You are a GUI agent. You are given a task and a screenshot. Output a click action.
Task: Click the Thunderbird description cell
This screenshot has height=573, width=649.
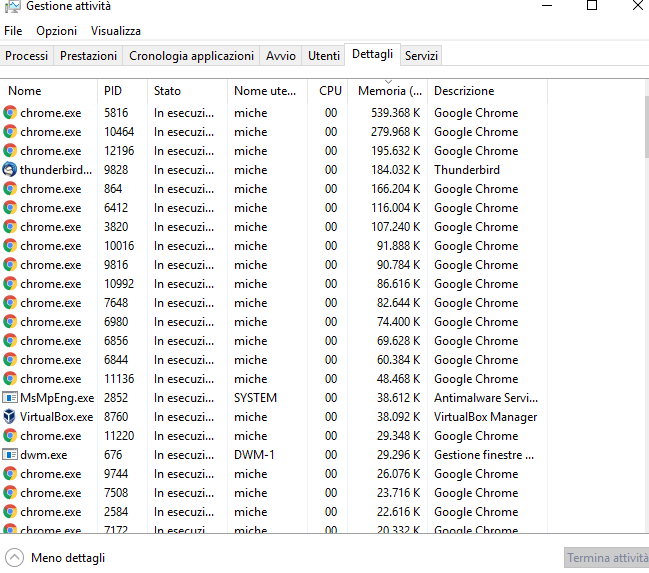(x=466, y=170)
